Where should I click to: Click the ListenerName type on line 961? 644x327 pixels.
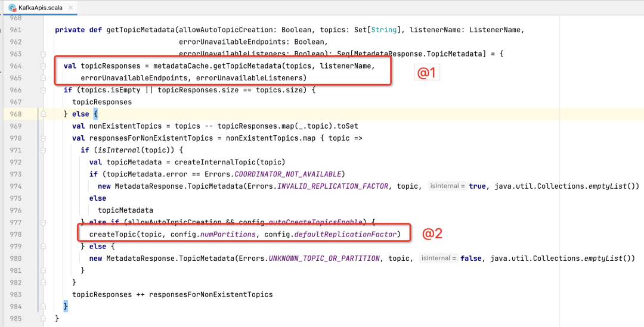(x=495, y=30)
